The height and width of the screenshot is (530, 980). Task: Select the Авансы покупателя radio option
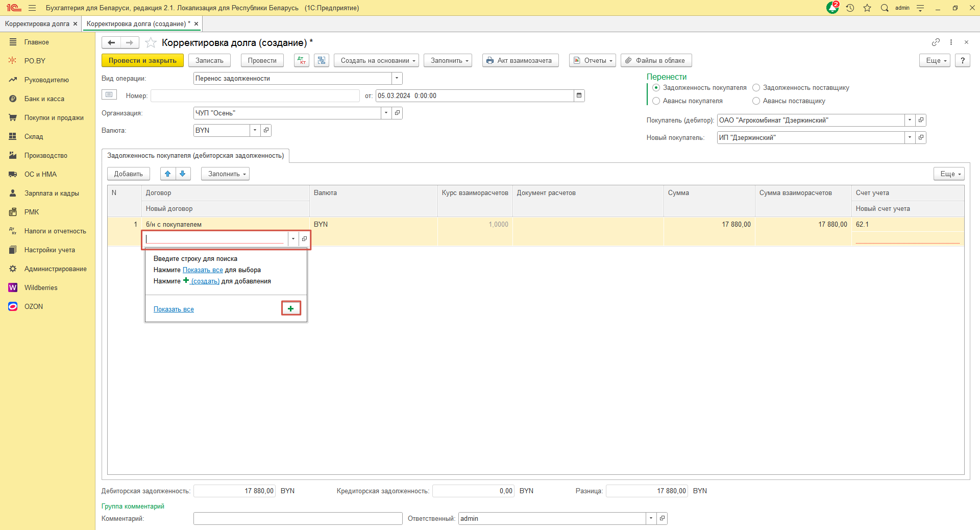(x=656, y=101)
